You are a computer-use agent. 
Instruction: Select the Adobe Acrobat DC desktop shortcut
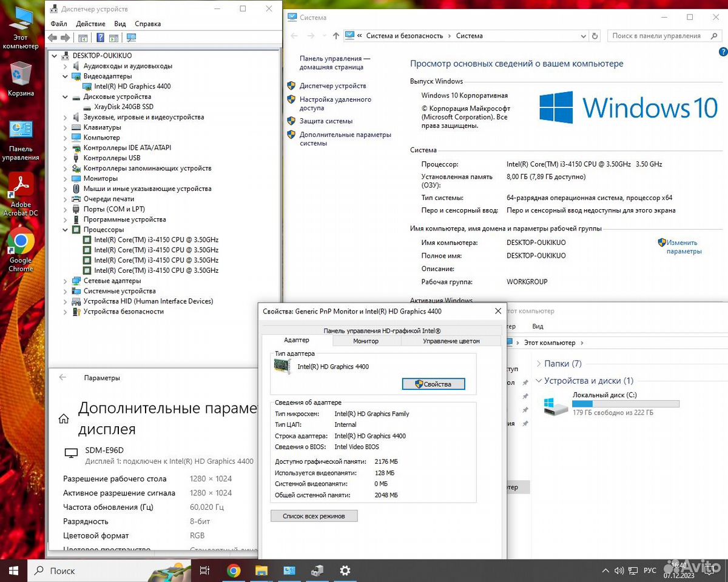tap(21, 195)
